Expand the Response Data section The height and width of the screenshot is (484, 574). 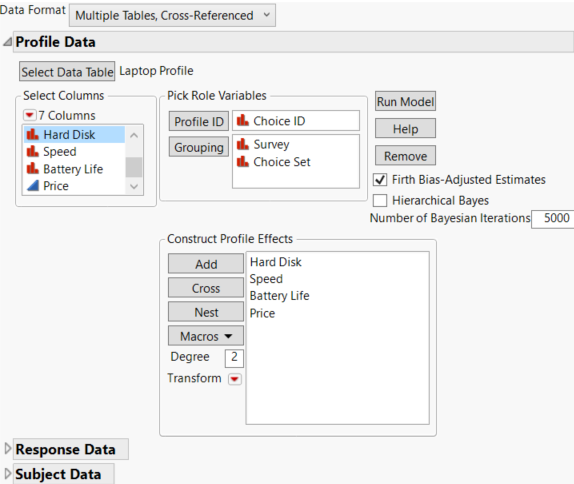(x=8, y=449)
